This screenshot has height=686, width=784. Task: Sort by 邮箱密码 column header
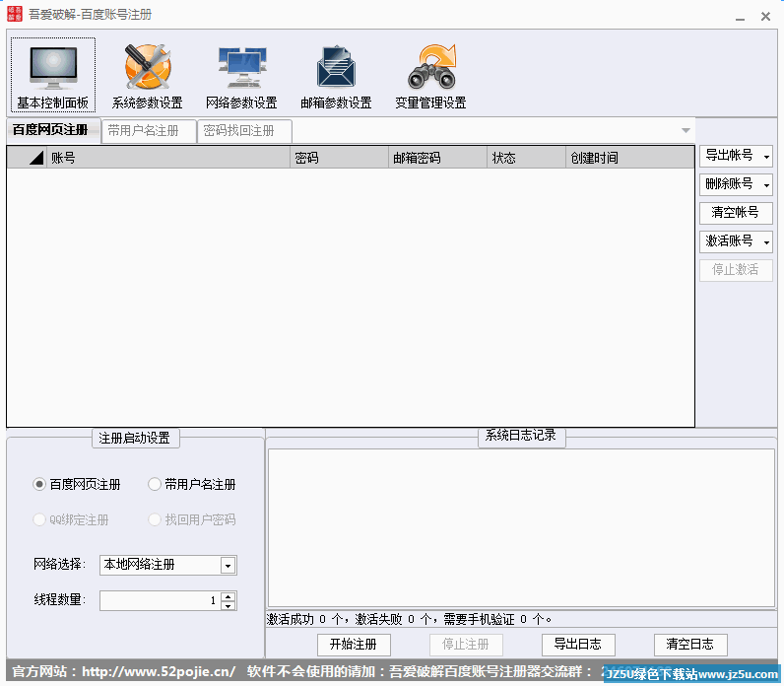click(x=438, y=158)
